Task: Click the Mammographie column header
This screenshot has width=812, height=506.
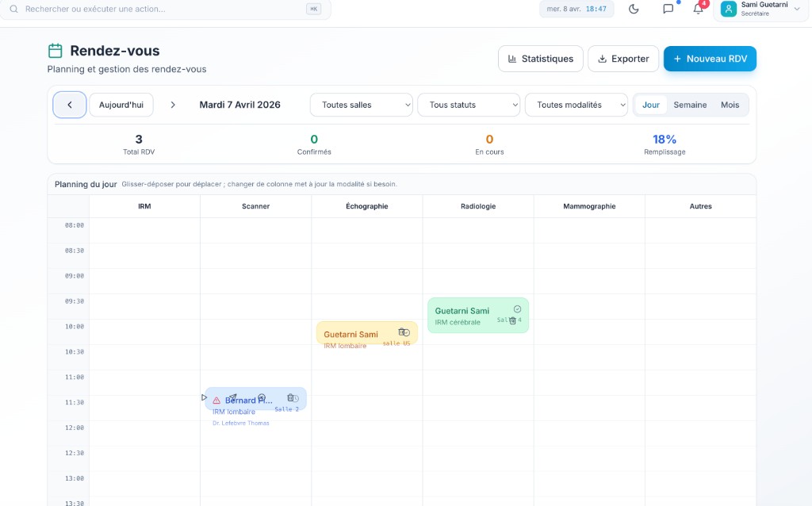Action: tap(589, 206)
